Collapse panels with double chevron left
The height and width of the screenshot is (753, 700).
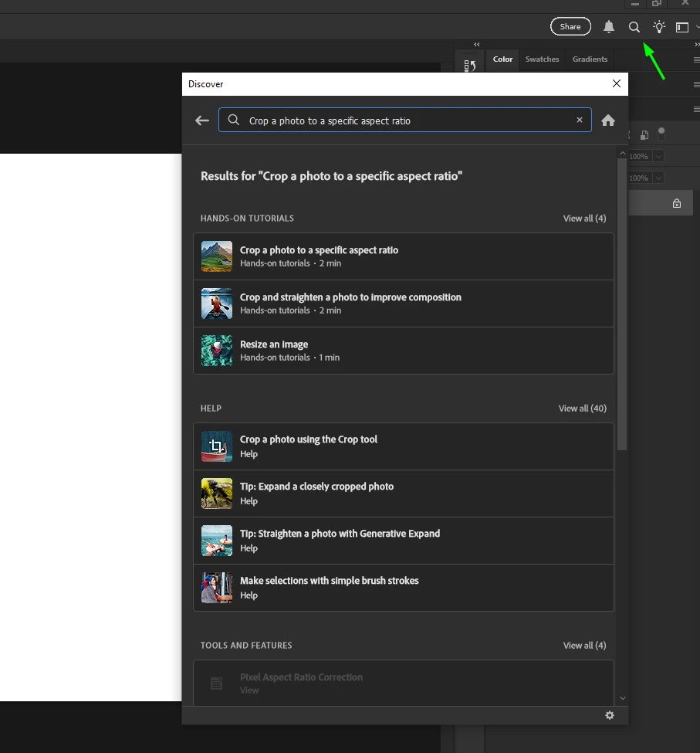[476, 44]
